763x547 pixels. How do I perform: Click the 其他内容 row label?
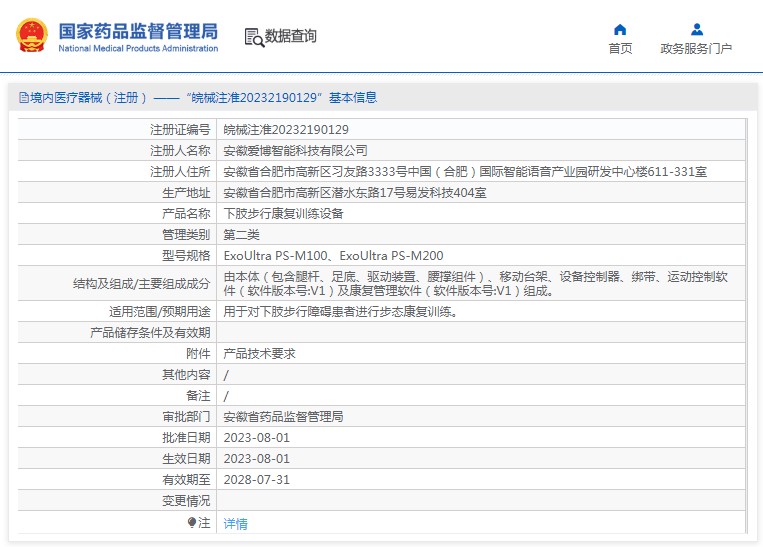point(186,374)
